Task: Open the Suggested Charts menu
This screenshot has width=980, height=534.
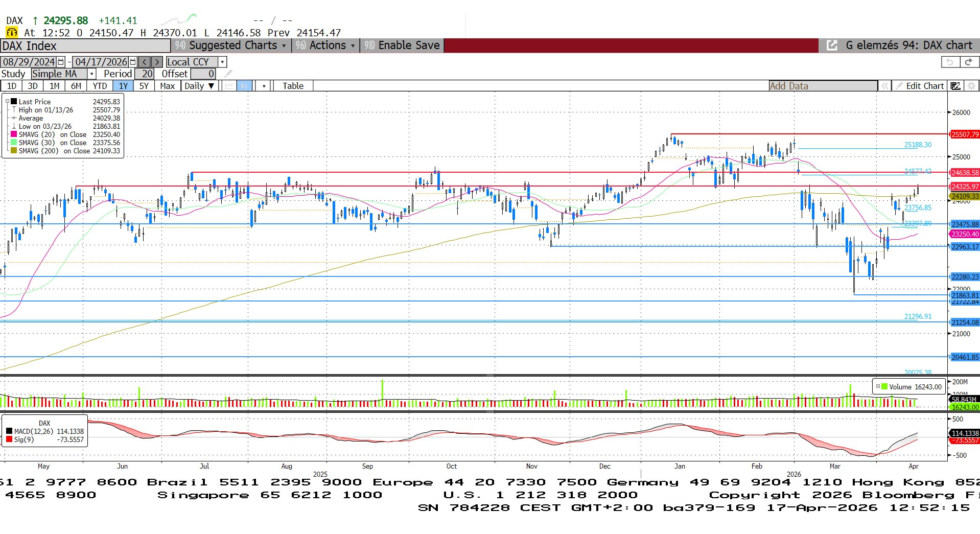Action: click(232, 45)
